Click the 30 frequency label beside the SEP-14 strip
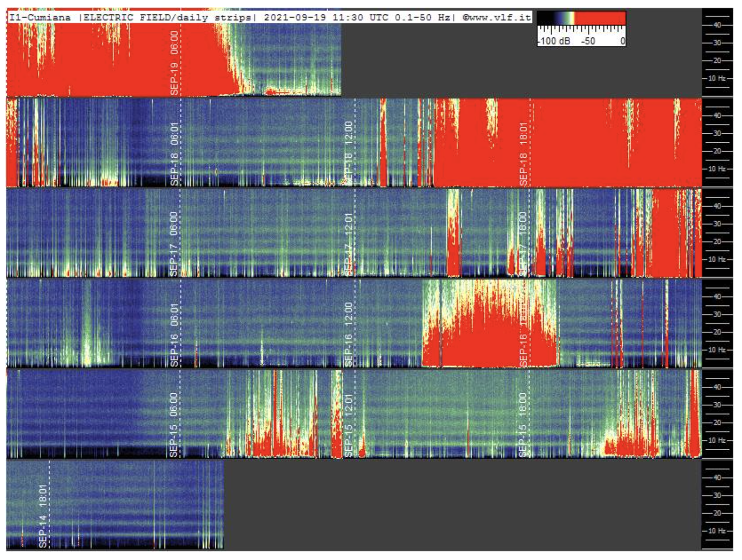The image size is (742, 560). point(717,496)
